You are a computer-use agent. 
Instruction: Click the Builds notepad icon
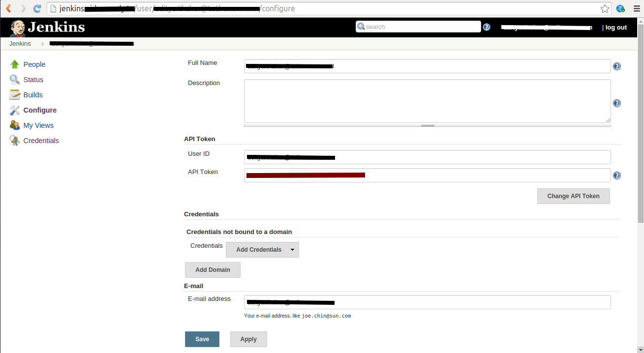click(x=15, y=95)
